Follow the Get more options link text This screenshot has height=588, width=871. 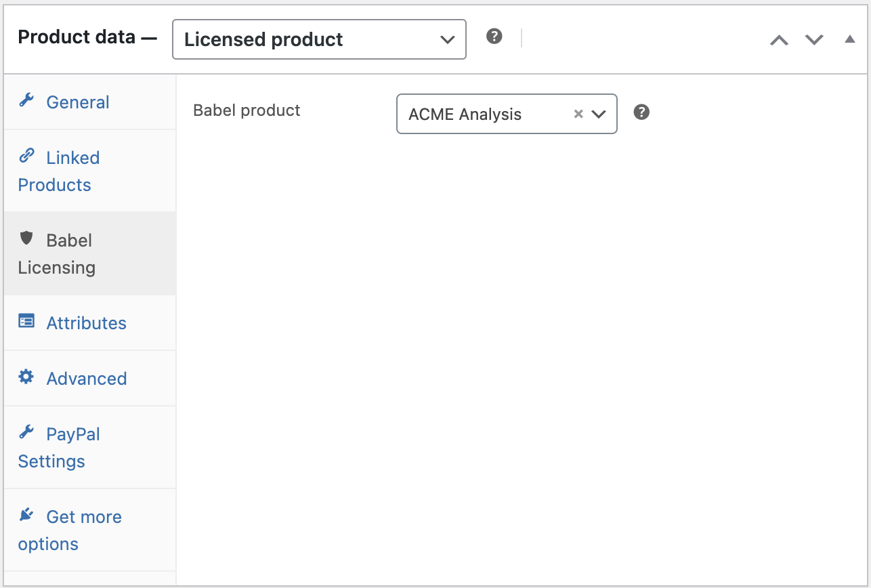[84, 517]
